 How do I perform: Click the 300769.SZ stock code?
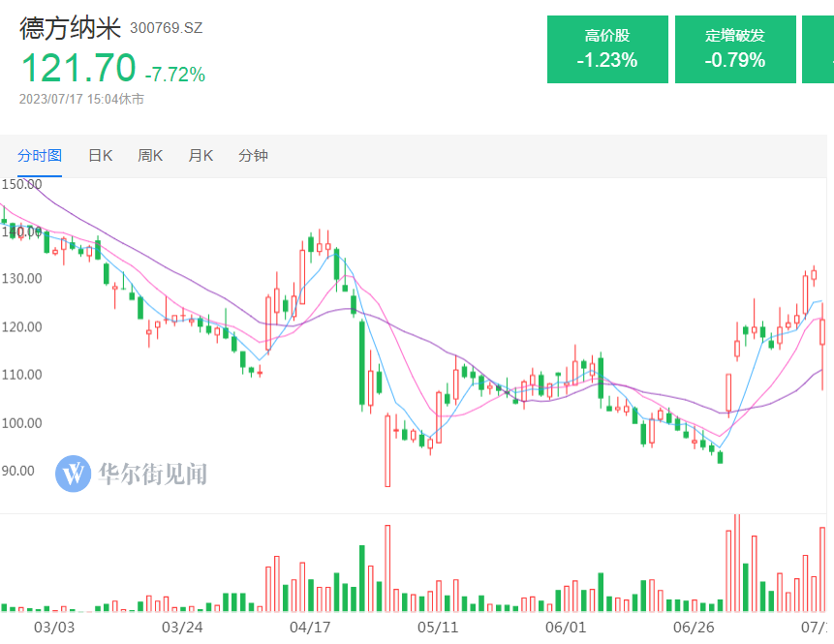(x=166, y=29)
